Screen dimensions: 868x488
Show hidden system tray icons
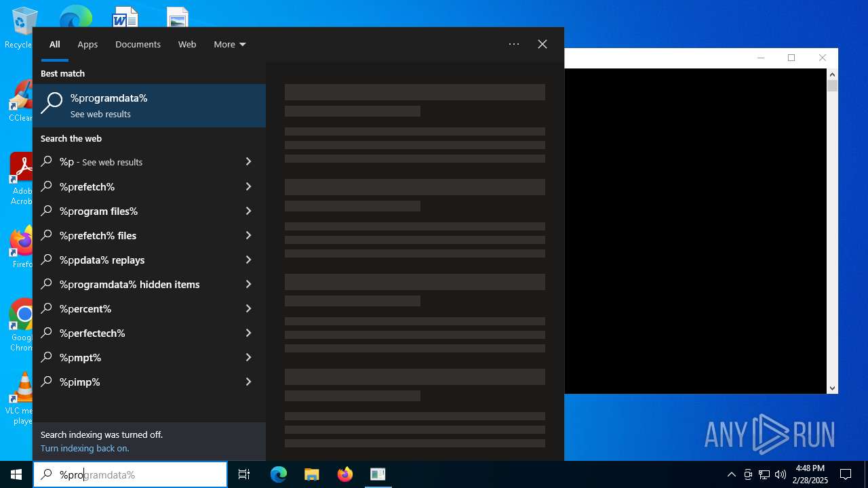tap(731, 474)
